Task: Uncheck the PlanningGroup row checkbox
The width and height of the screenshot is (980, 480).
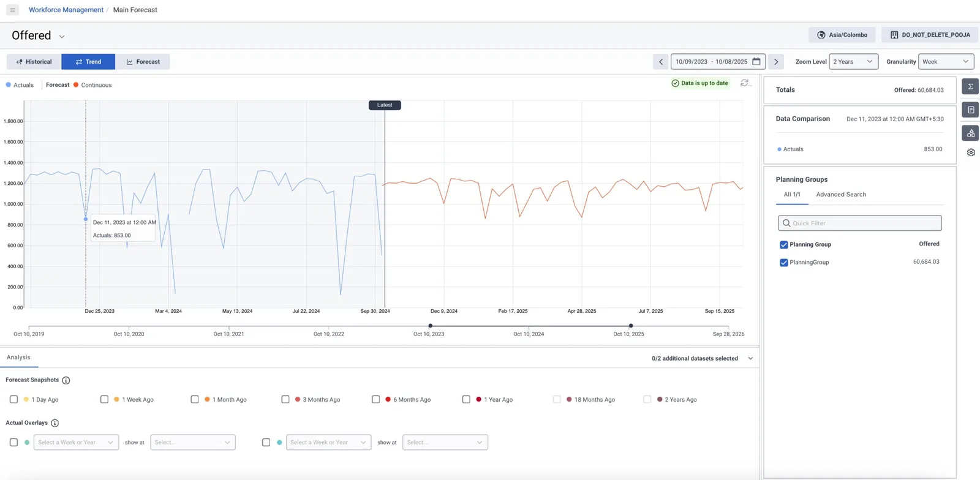Action: pos(783,263)
